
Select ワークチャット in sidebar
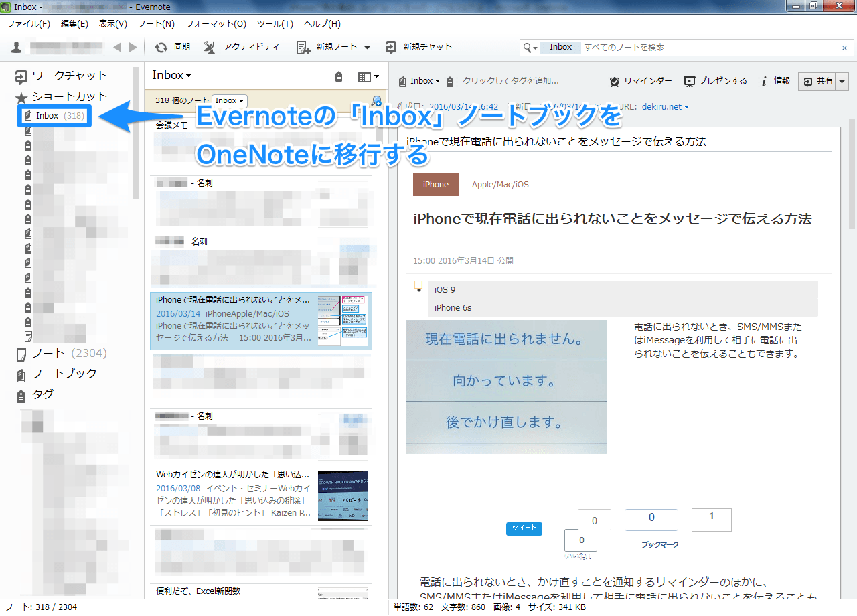click(x=62, y=76)
